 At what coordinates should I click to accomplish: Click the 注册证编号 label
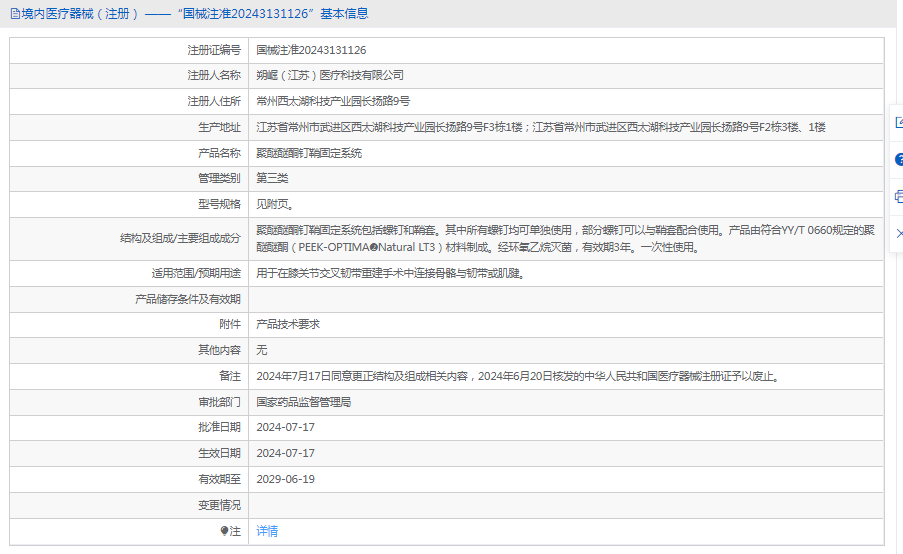click(x=214, y=50)
